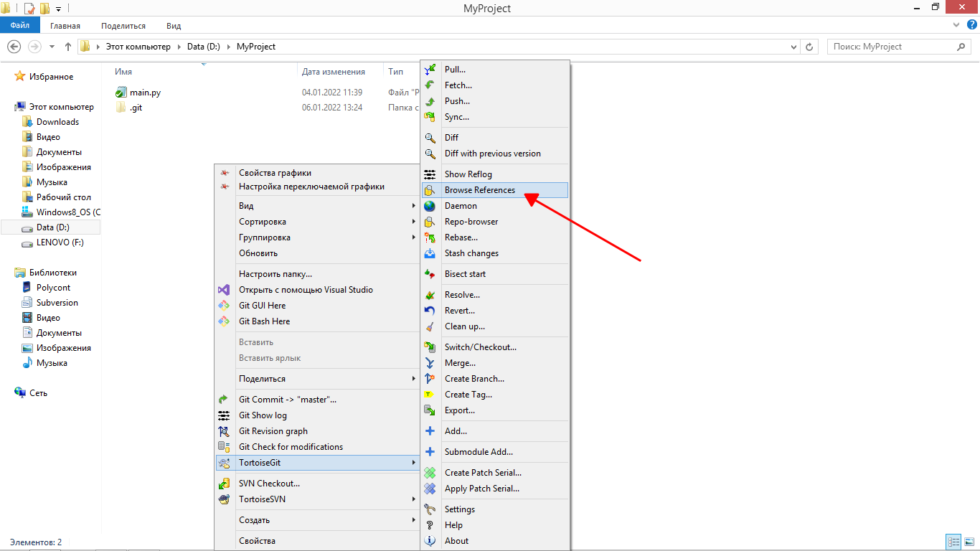Expand the ribbon with the chevron
The image size is (980, 551).
pos(956,25)
